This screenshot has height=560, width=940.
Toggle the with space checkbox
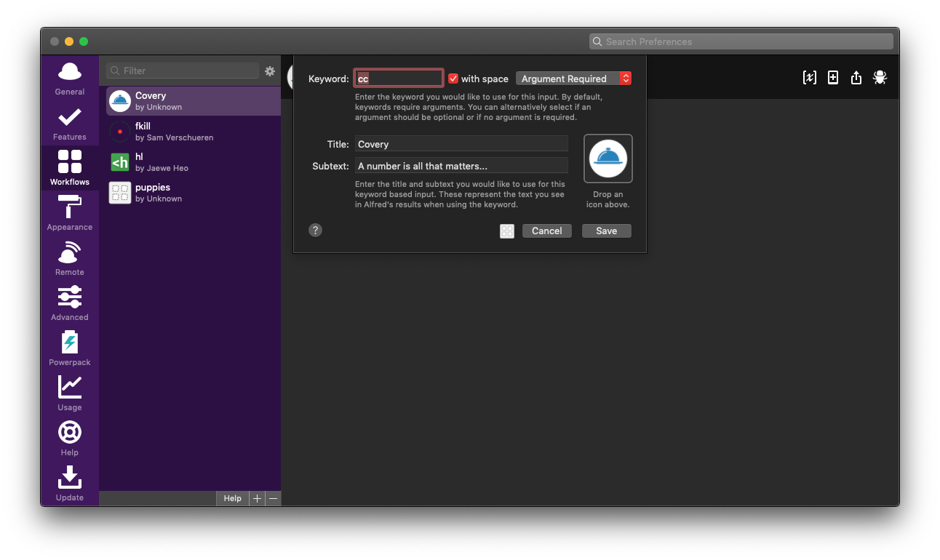[453, 79]
